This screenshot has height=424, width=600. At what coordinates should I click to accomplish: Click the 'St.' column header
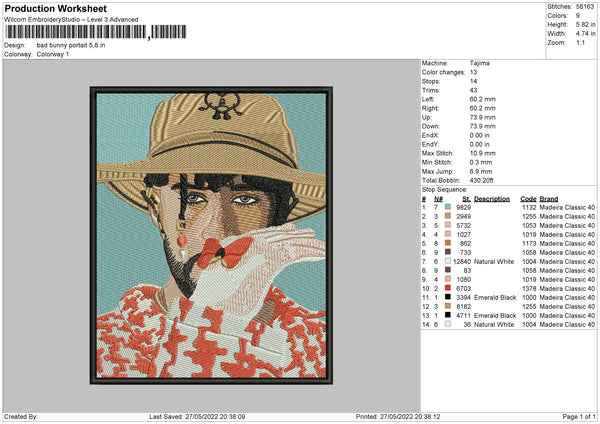click(x=466, y=199)
